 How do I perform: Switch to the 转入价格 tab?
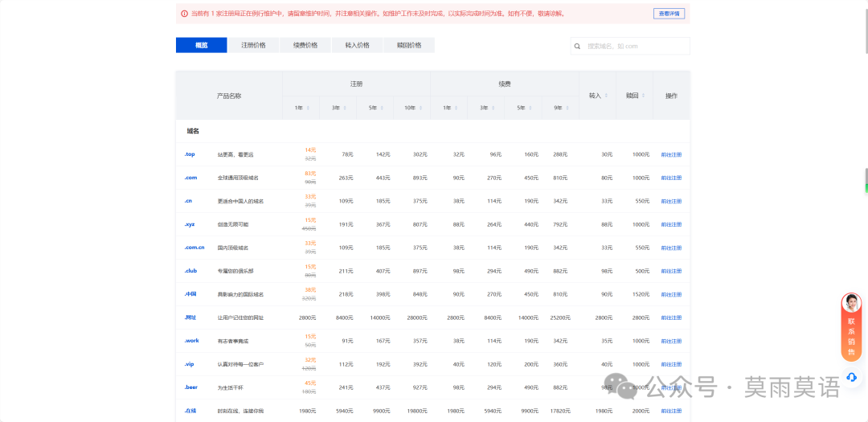[x=357, y=45]
